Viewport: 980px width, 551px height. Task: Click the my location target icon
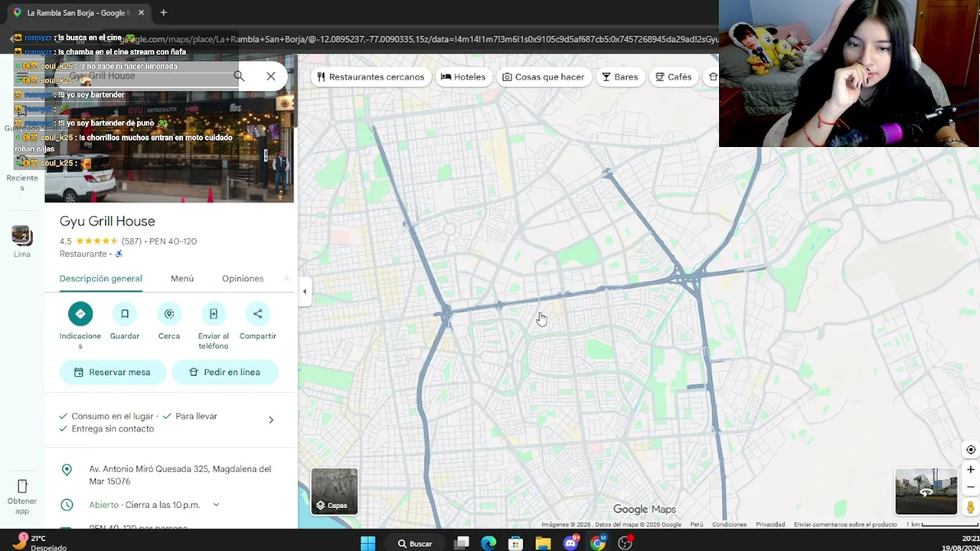[x=971, y=450]
